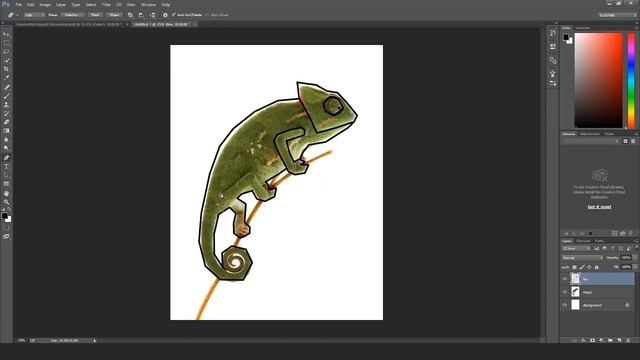Screen dimensions: 640x360
Task: Open pen options gear icon
Action: (165, 15)
